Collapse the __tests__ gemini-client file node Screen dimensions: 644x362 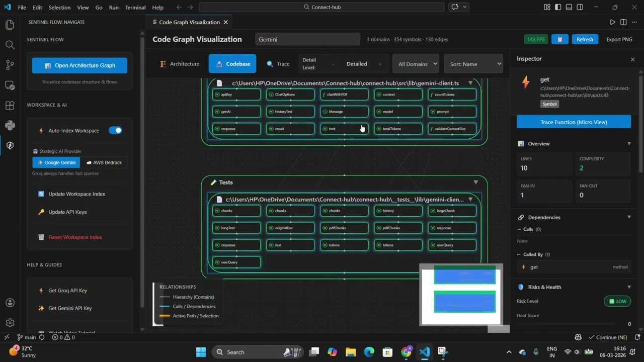point(470,199)
